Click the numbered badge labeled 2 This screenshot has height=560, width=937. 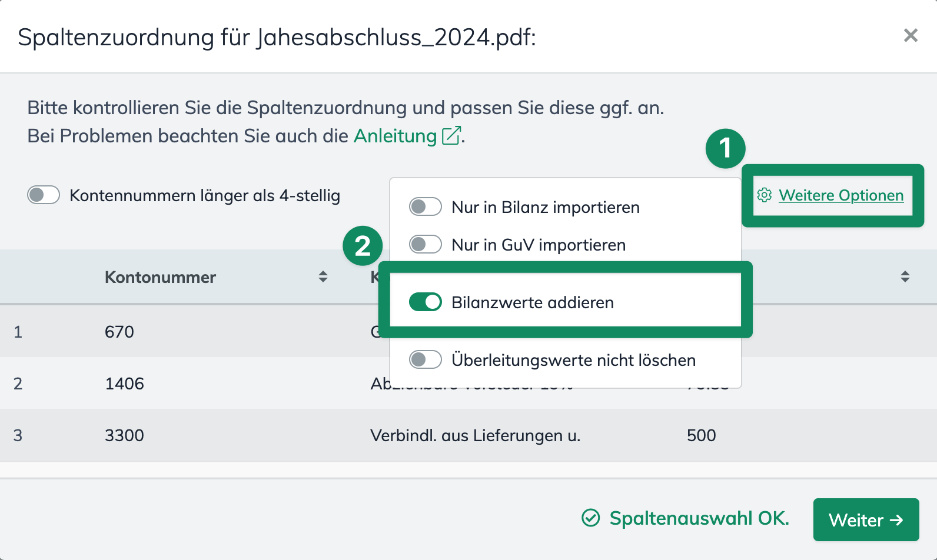364,246
